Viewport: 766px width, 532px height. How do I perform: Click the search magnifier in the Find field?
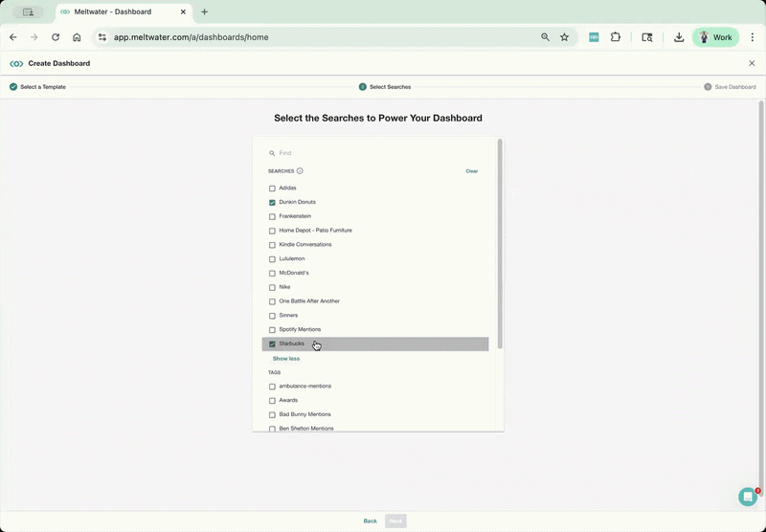[272, 153]
